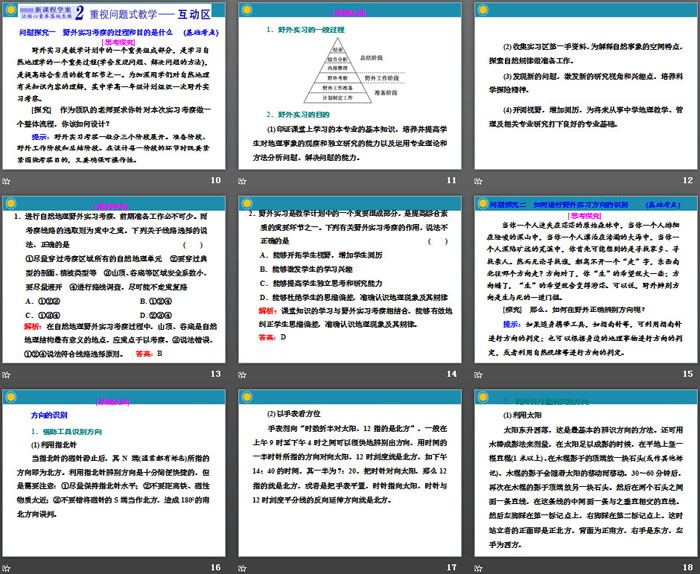The width and height of the screenshot is (700, 574).
Task: Click the animation star icon under slide 16
Action: point(6,568)
